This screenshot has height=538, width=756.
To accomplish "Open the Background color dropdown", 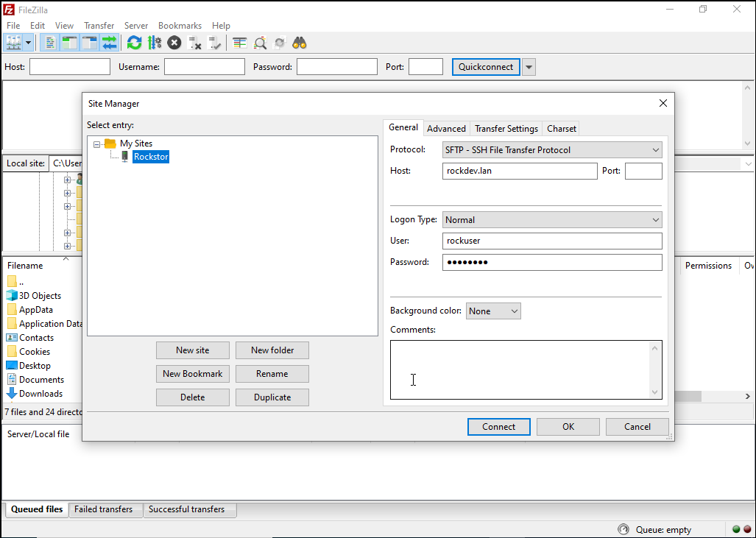I will point(493,311).
